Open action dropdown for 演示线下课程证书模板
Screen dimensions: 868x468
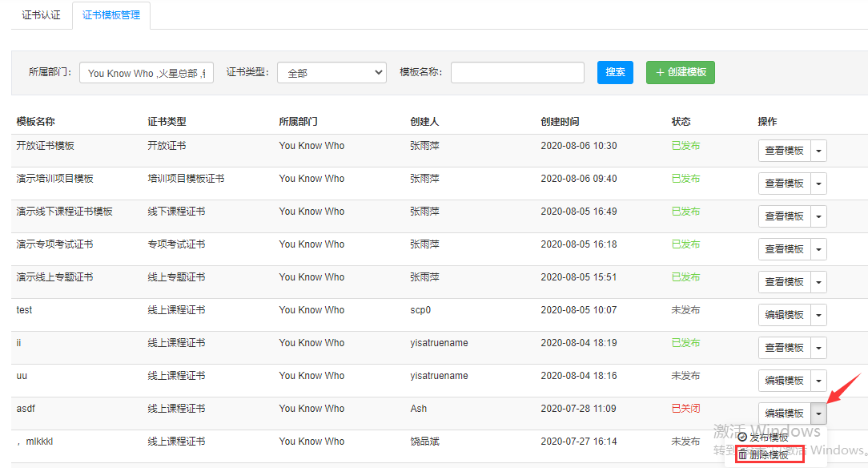[818, 216]
